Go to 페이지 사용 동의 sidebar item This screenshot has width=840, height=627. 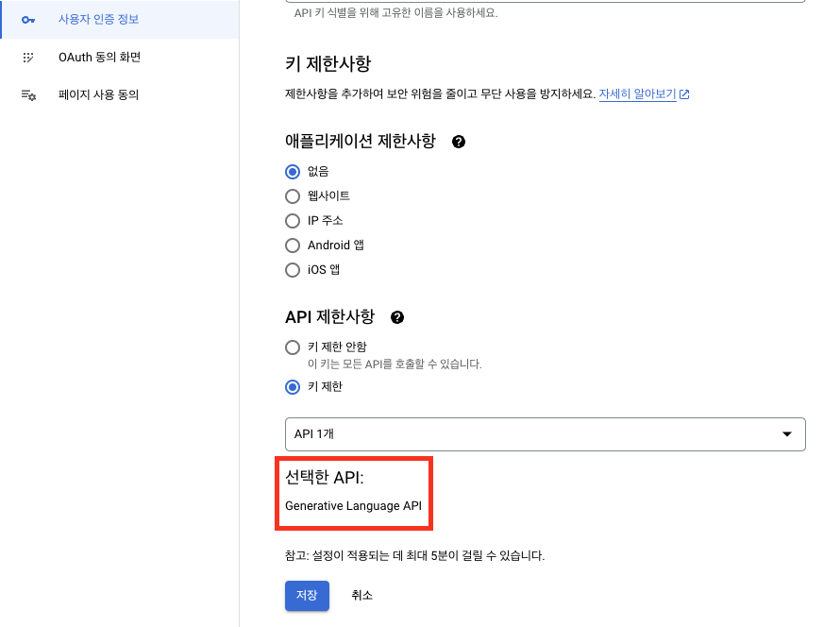tap(120, 94)
